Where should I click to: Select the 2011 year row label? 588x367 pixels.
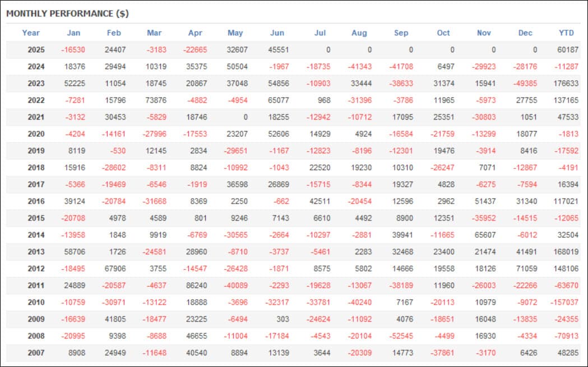coord(36,286)
